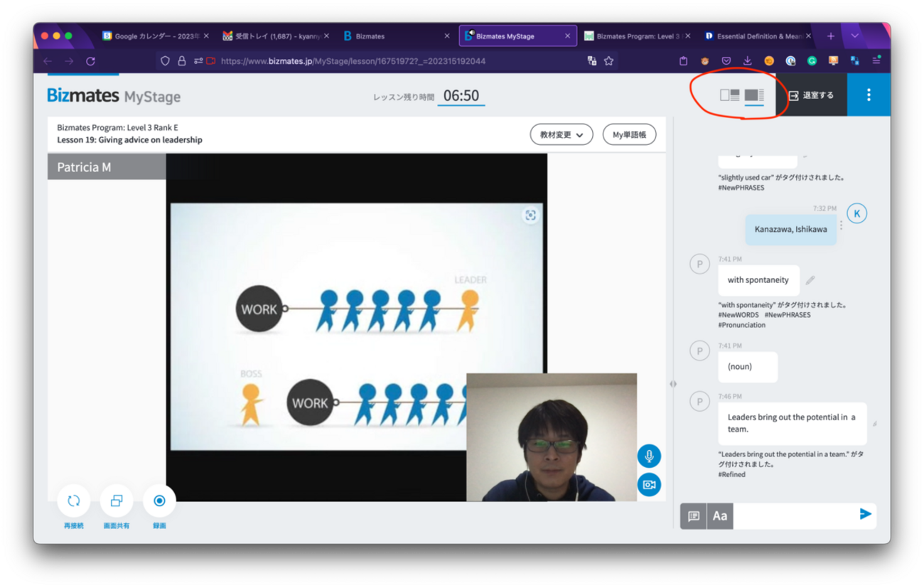
Task: Click the #NewPHRASES tag under "slightly used car"
Action: pyautogui.click(x=741, y=187)
